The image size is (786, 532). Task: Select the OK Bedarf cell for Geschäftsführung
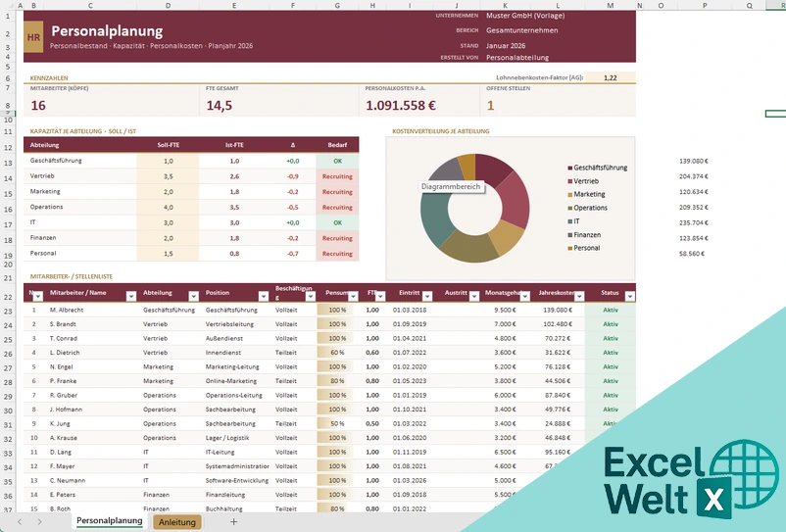(337, 161)
